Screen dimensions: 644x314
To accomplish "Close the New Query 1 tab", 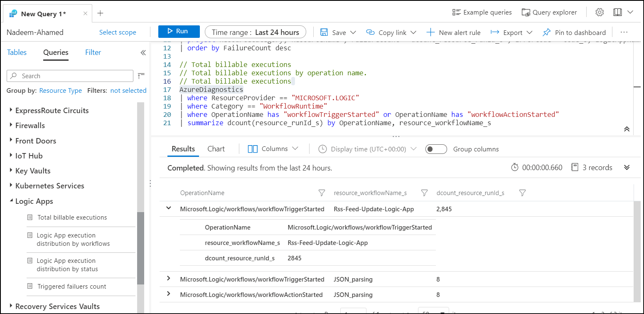I will tap(85, 13).
